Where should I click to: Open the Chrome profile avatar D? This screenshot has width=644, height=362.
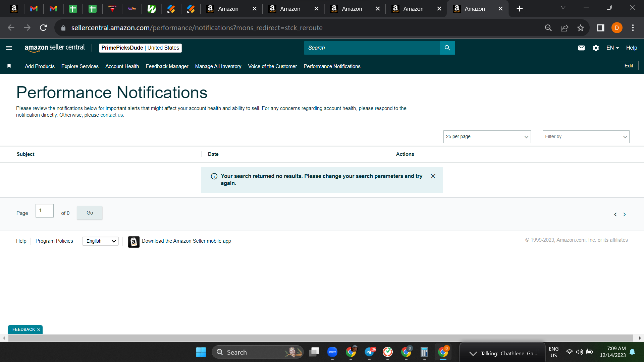coord(617,28)
